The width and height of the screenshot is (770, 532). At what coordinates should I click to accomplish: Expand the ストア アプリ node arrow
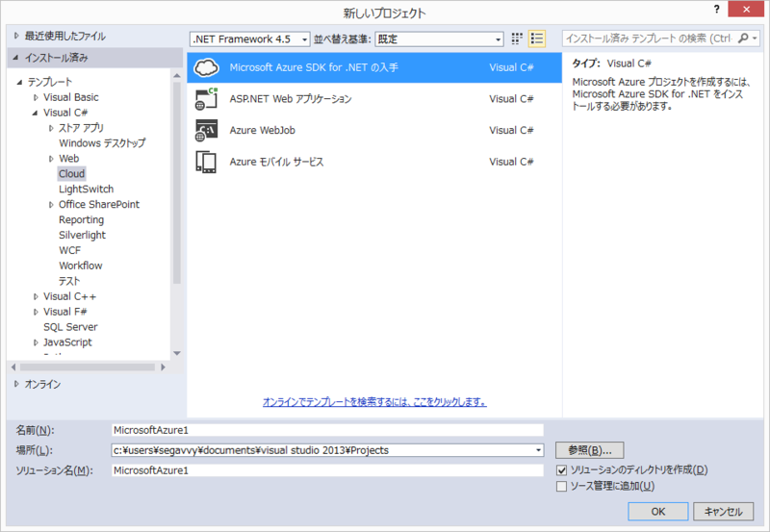51,128
